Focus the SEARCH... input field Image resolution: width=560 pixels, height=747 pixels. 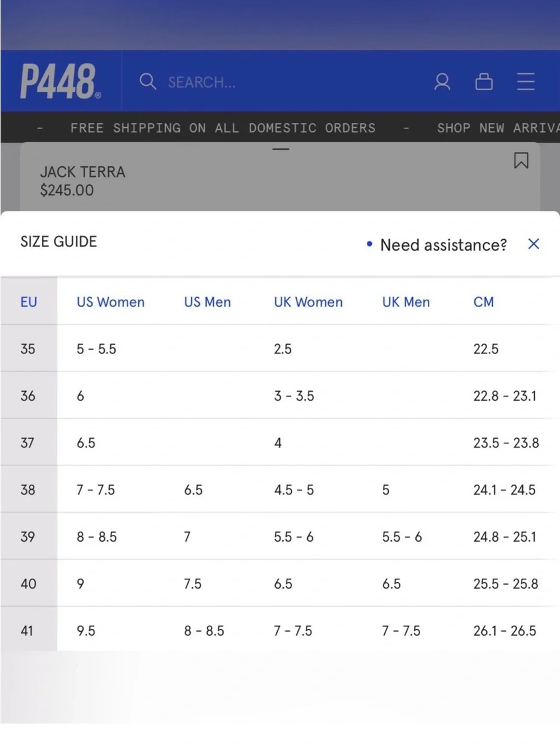click(269, 82)
